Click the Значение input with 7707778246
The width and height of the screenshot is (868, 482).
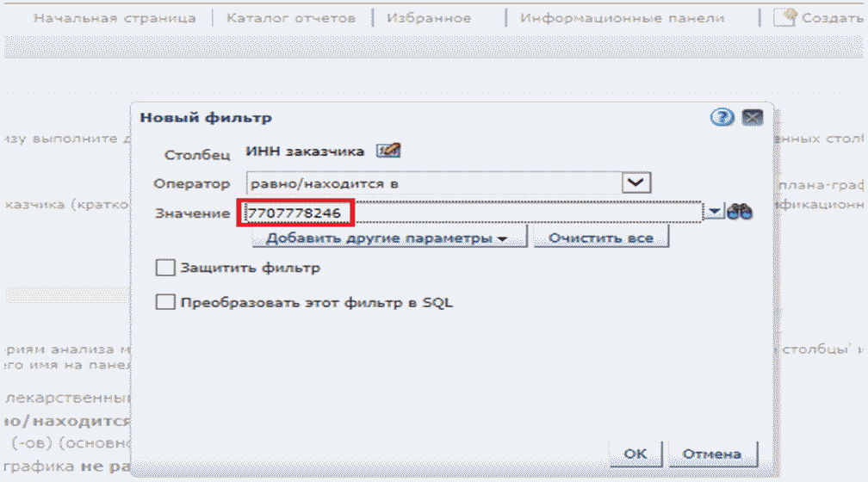pos(474,213)
